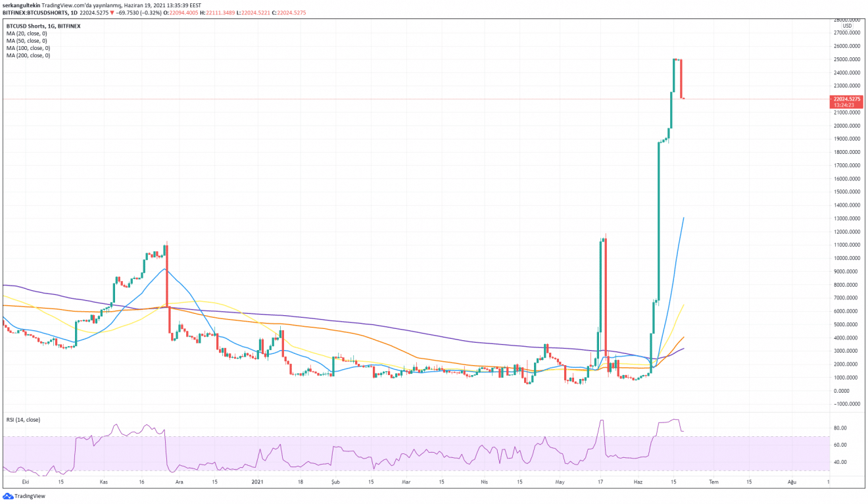Select the MA (100, close, 0) indicator legend
Viewport: 868px width, 504px height.
[x=28, y=48]
